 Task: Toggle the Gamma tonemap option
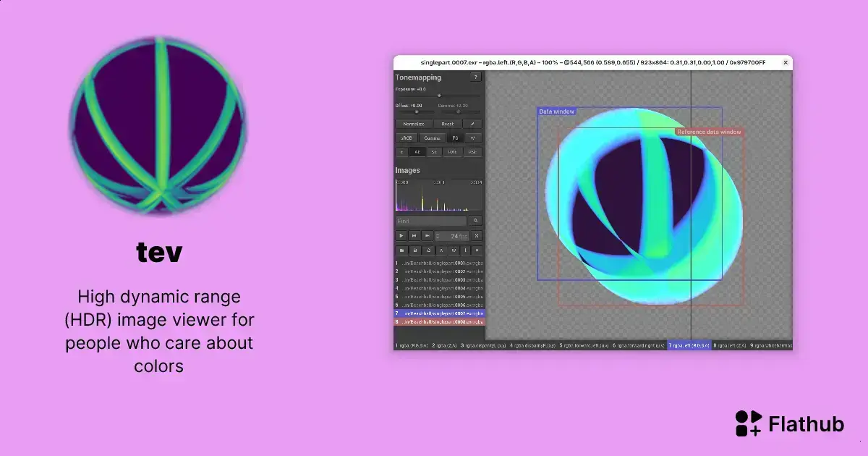(433, 138)
